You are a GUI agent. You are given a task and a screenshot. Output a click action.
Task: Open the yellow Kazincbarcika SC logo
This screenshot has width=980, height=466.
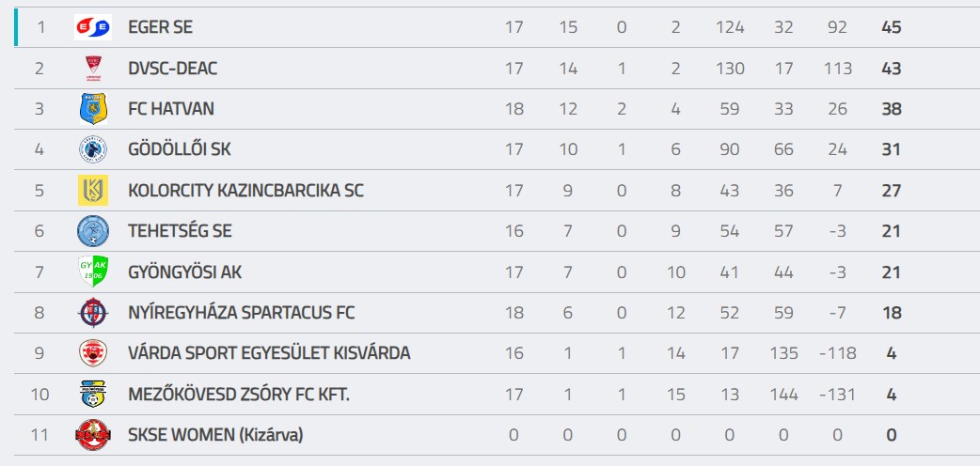tap(93, 191)
